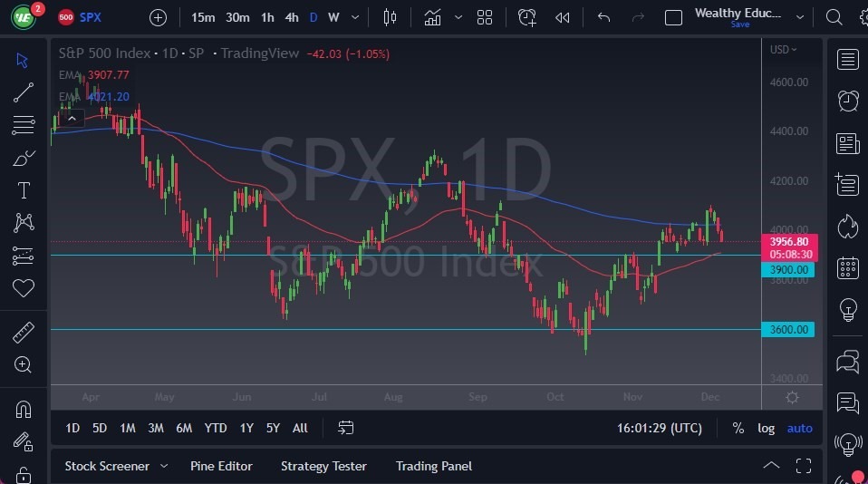Open the USD currency dropdown
Viewport: 868px width, 484px height.
point(784,49)
